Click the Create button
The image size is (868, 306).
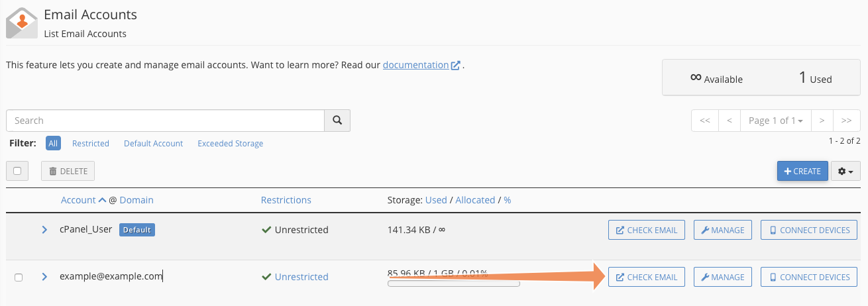pos(802,171)
